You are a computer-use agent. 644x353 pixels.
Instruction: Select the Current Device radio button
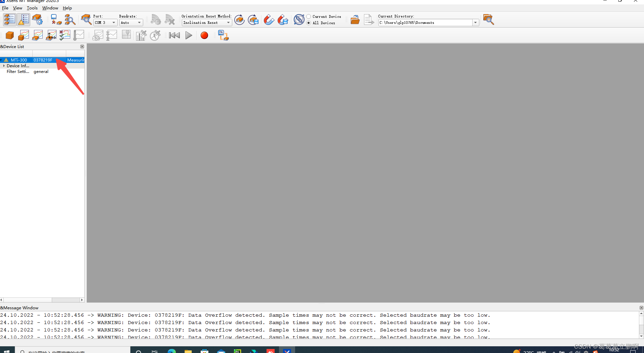[x=309, y=16]
